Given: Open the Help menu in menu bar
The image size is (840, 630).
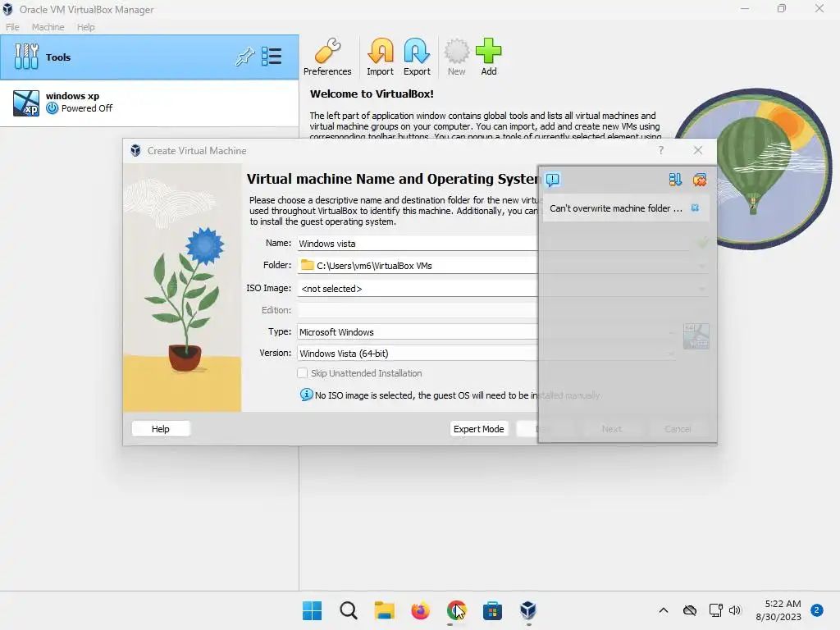Looking at the screenshot, I should (x=85, y=27).
